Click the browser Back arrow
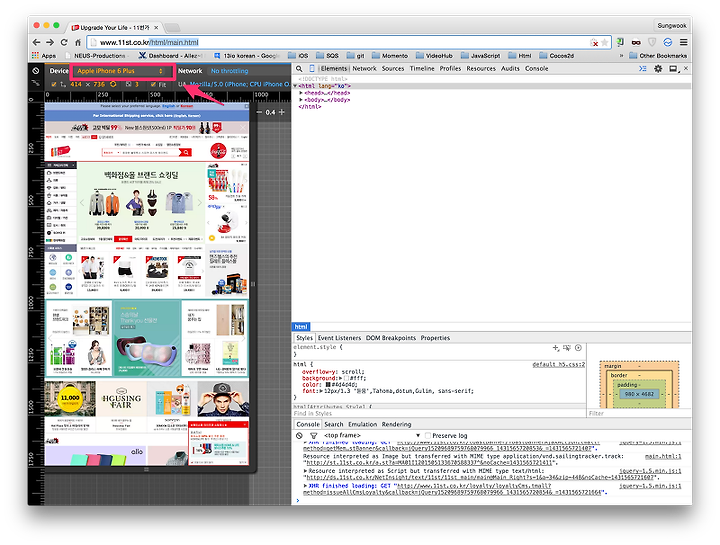This screenshot has height=545, width=720. coord(36,42)
